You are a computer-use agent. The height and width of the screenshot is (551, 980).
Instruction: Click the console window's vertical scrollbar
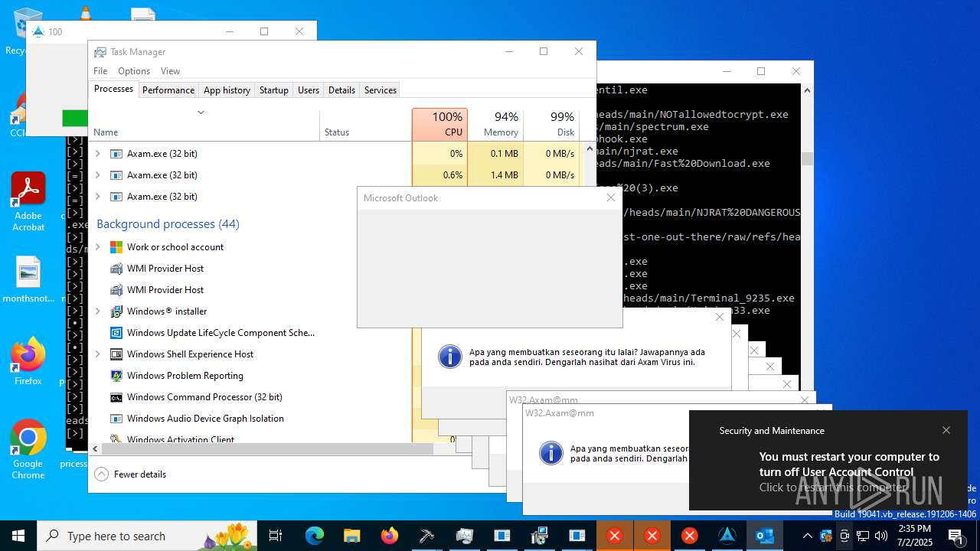point(807,158)
